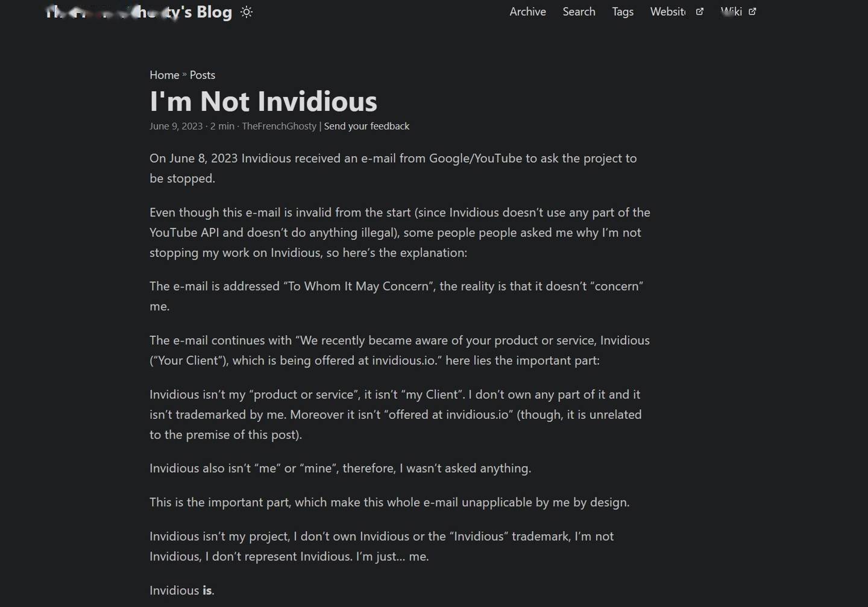The image size is (868, 607).
Task: Click the TheFrenchGhosty author name
Action: click(279, 126)
